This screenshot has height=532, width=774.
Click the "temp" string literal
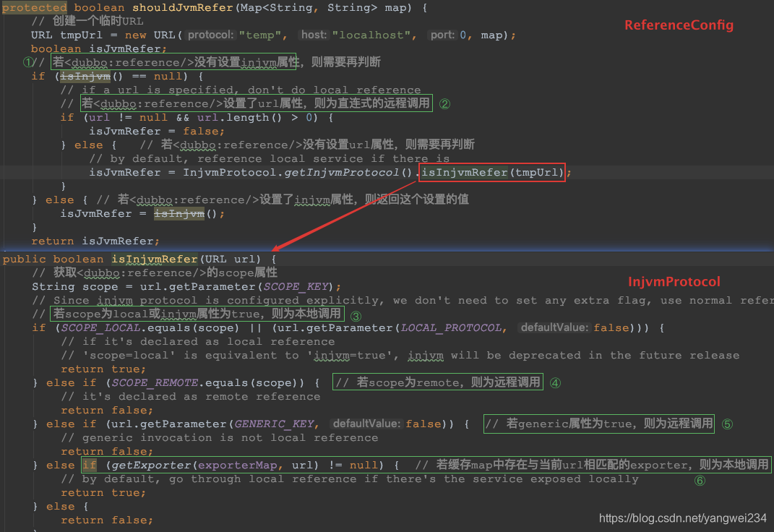pos(260,35)
